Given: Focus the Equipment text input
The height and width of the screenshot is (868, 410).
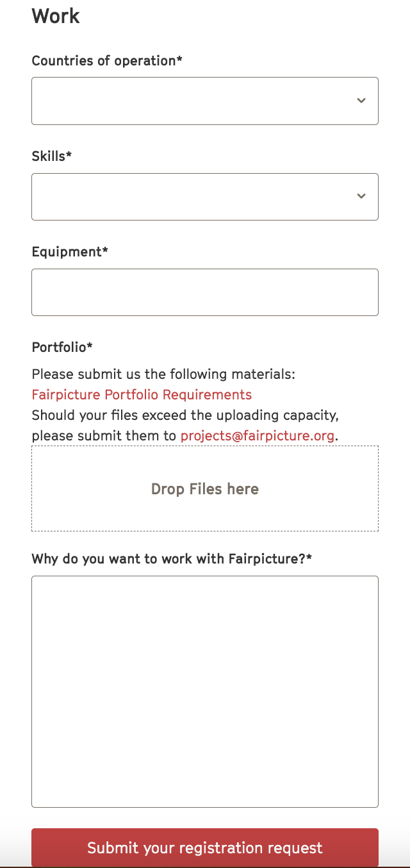Looking at the screenshot, I should point(205,292).
